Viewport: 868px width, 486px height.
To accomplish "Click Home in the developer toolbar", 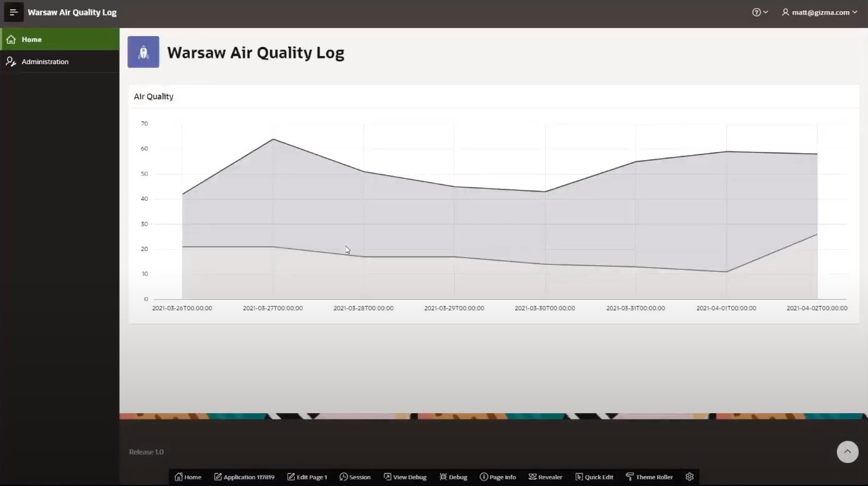I will coord(188,477).
